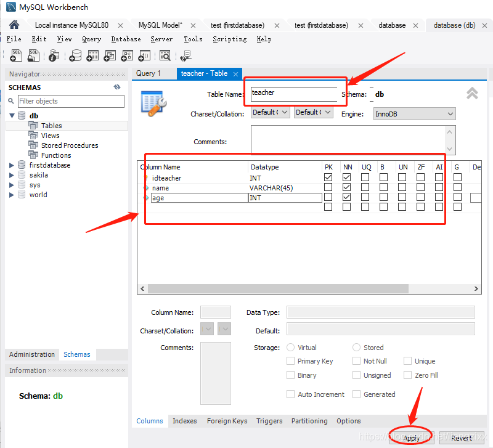
Task: Toggle NN checkbox for idteacher column
Action: pyautogui.click(x=346, y=177)
